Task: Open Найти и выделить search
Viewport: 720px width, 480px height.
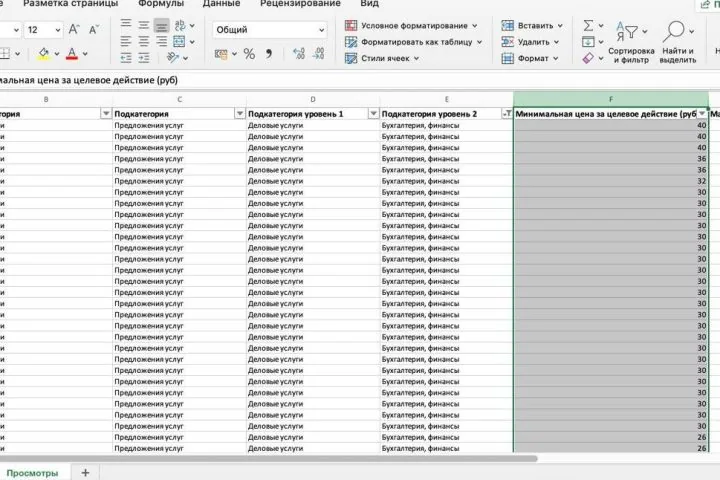Action: tap(678, 42)
